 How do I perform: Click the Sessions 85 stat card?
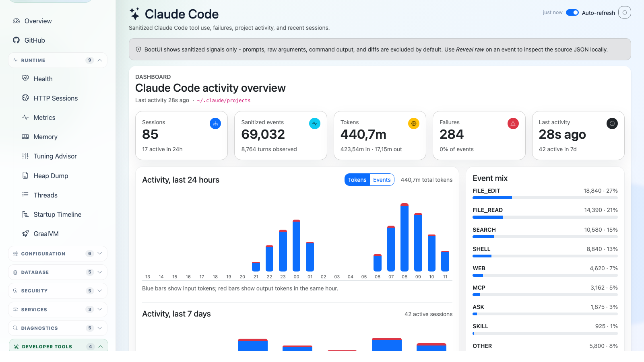pos(182,136)
